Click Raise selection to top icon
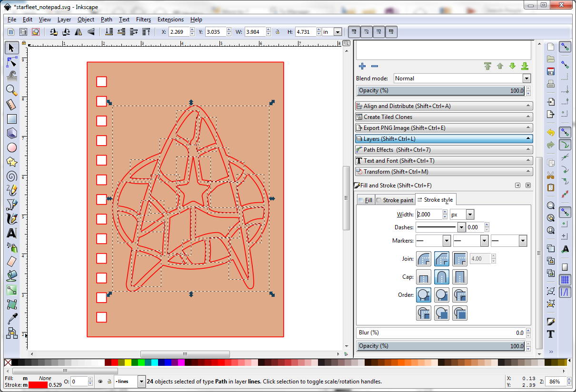The width and height of the screenshot is (576, 392). [147, 32]
